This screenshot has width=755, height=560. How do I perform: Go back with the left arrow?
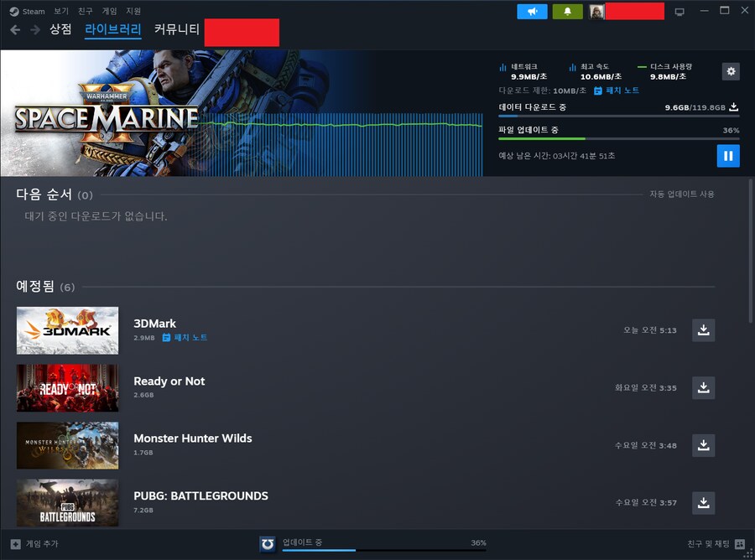click(15, 30)
